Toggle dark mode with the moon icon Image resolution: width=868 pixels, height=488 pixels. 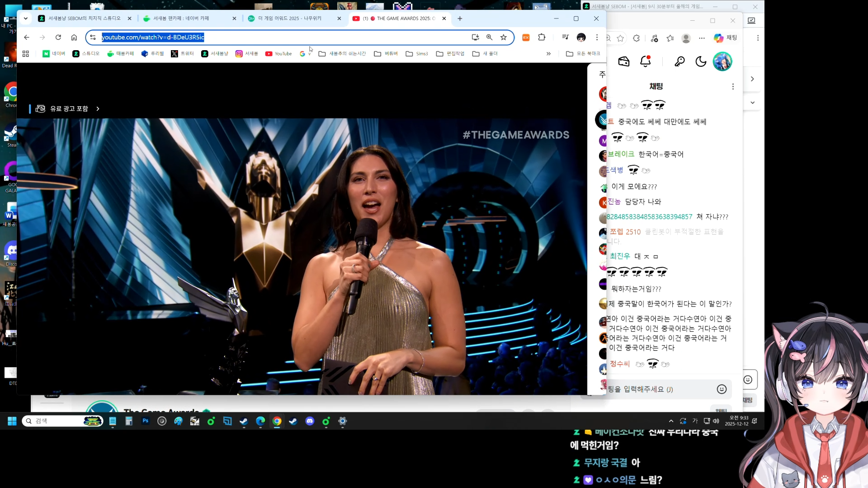point(701,61)
